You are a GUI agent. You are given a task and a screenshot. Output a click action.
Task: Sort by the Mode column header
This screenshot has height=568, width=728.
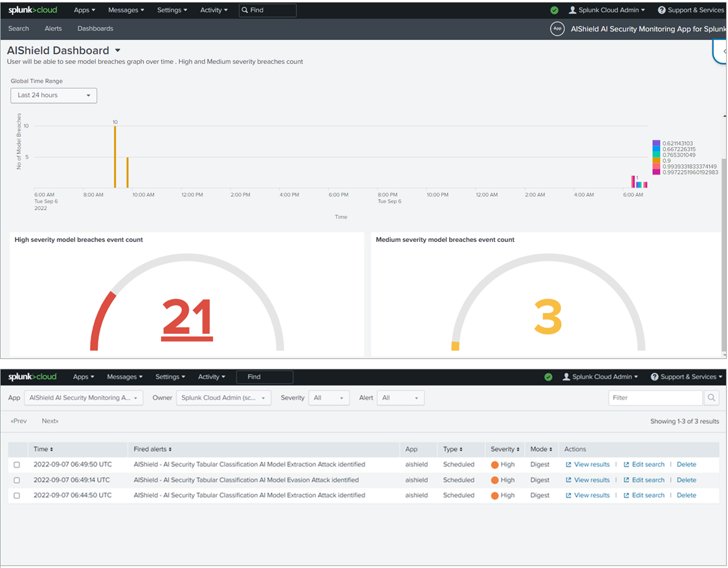coord(542,449)
